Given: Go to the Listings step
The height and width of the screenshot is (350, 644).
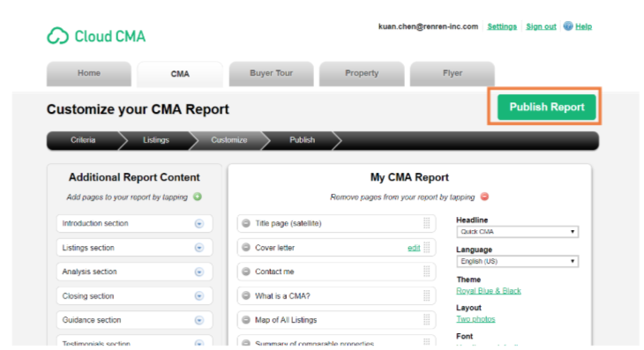Looking at the screenshot, I should [156, 140].
